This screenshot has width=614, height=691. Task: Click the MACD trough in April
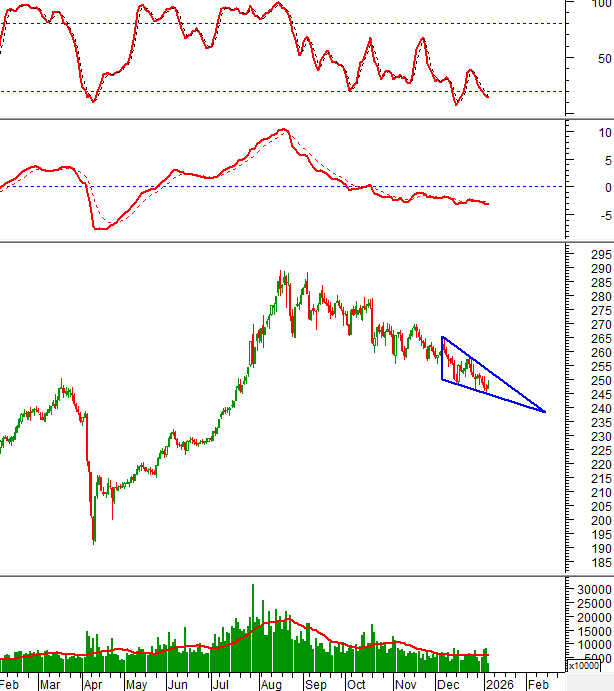pyautogui.click(x=99, y=229)
